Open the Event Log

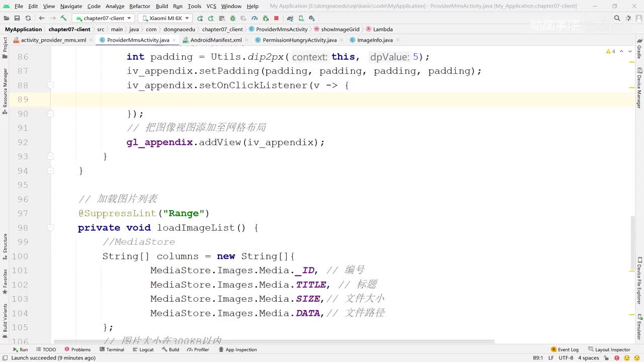(x=565, y=350)
